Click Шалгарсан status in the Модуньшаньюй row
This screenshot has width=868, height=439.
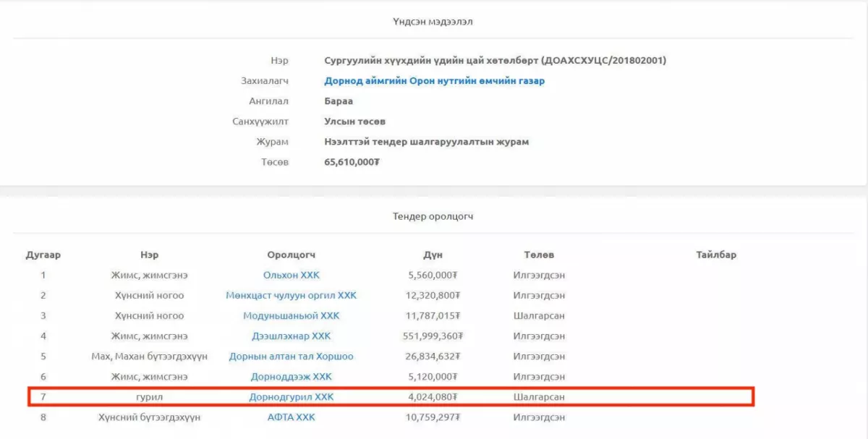(539, 316)
